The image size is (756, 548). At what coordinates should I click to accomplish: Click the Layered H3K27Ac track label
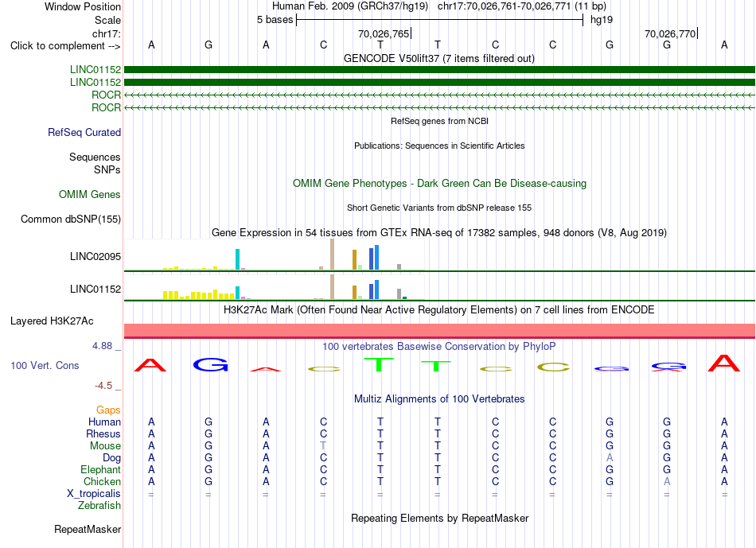click(52, 321)
